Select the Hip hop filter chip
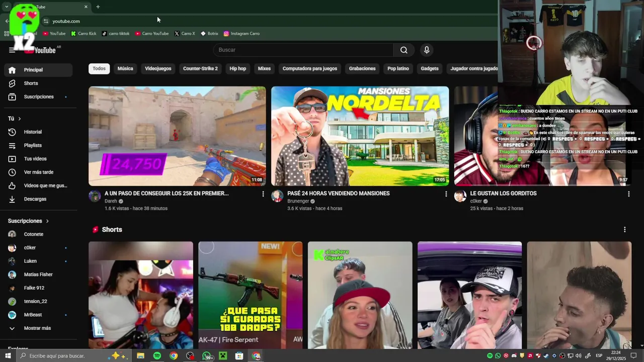 coord(238,68)
